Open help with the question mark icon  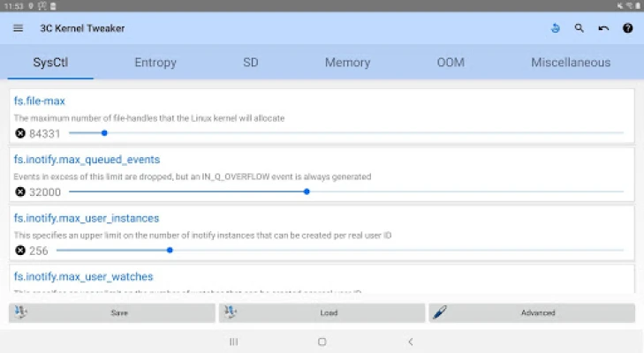click(628, 28)
